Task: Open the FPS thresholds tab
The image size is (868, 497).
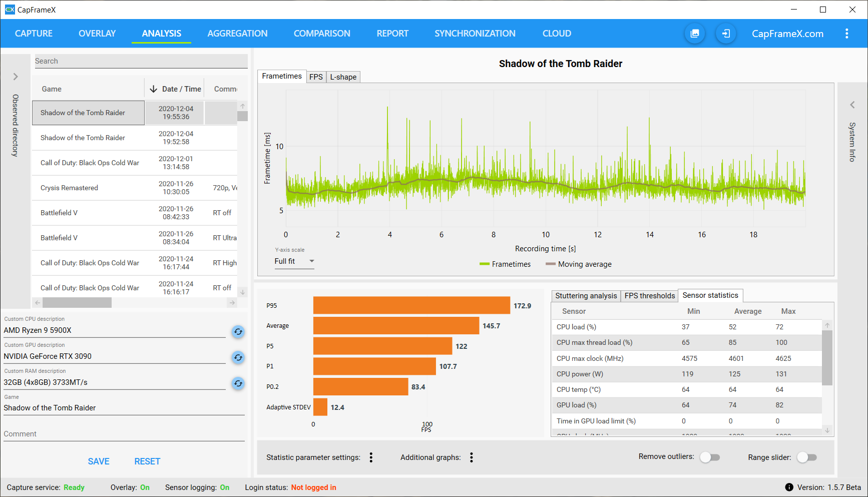Action: click(649, 296)
